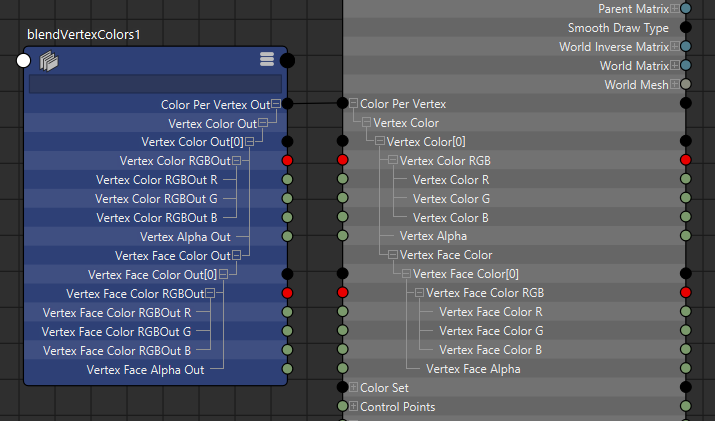Click the Vertex Color RGBOut R output port
This screenshot has height=421, width=715.
click(287, 180)
